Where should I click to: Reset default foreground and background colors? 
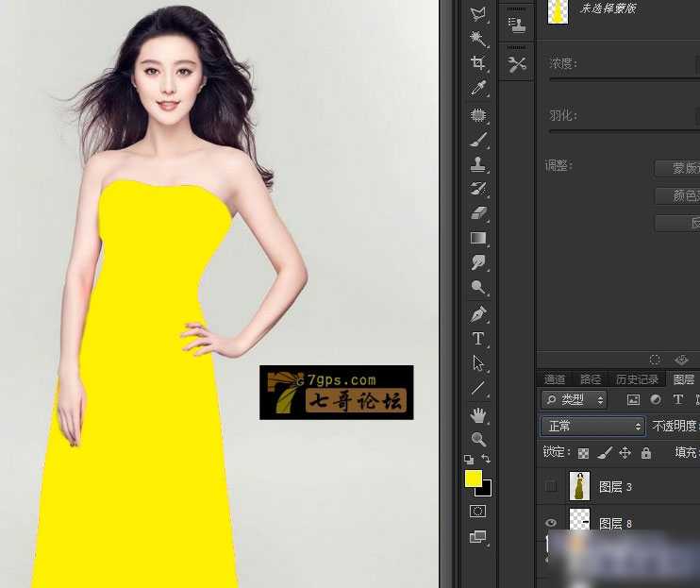[469, 459]
